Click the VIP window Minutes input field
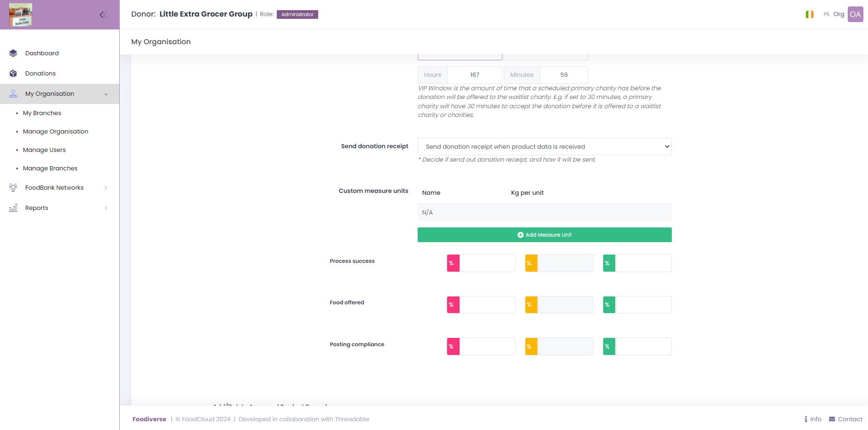Screen dimensions: 868x430 tap(564, 75)
